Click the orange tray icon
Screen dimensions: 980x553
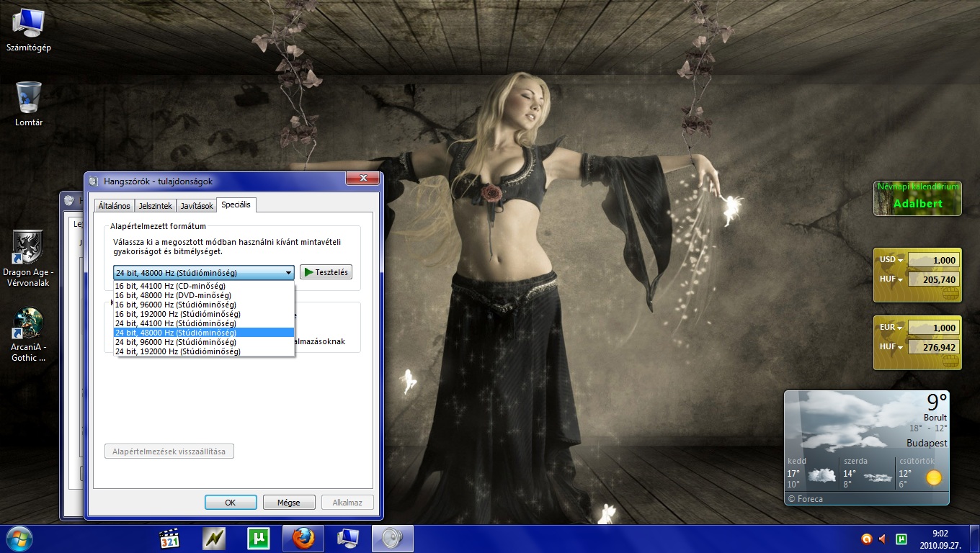click(x=867, y=539)
